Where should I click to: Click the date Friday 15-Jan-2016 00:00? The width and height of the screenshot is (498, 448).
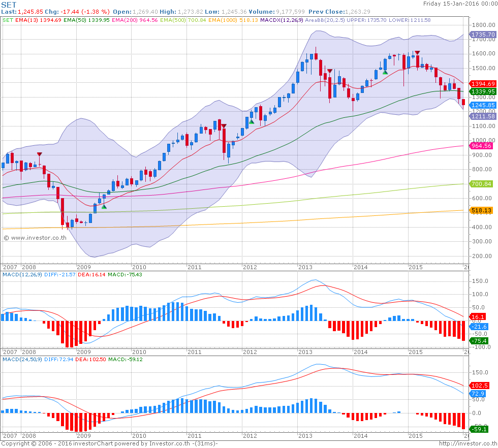[460, 4]
